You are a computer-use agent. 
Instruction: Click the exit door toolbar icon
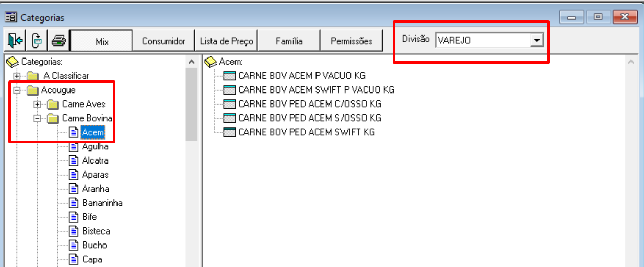pyautogui.click(x=15, y=40)
